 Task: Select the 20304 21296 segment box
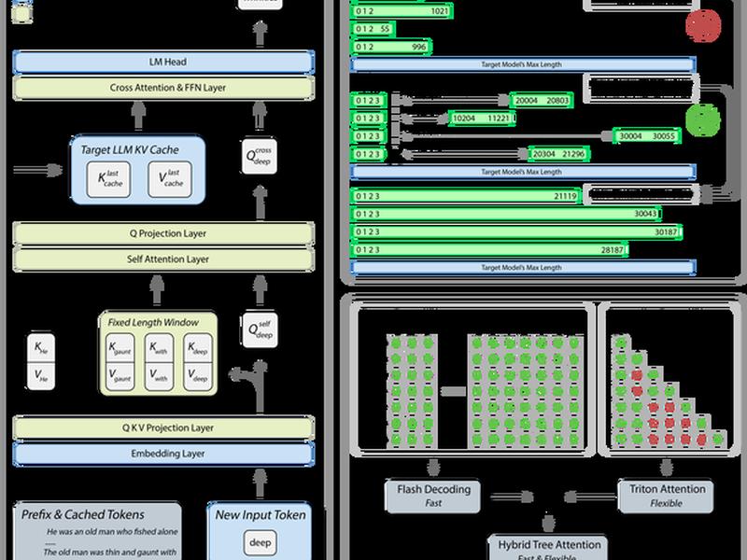point(558,154)
